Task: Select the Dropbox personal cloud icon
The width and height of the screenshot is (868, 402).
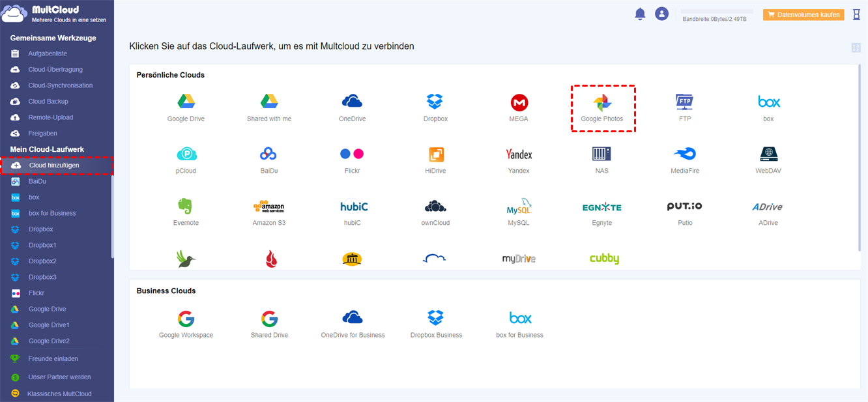Action: 435,102
